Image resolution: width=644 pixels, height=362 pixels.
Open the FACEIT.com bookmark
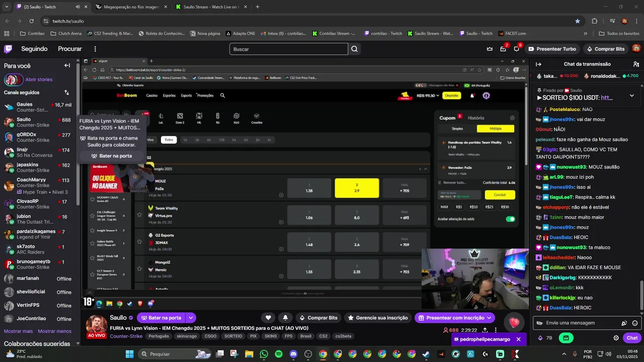click(512, 34)
